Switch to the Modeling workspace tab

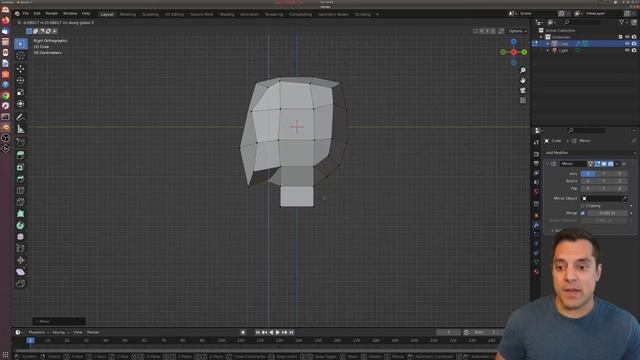[128, 14]
